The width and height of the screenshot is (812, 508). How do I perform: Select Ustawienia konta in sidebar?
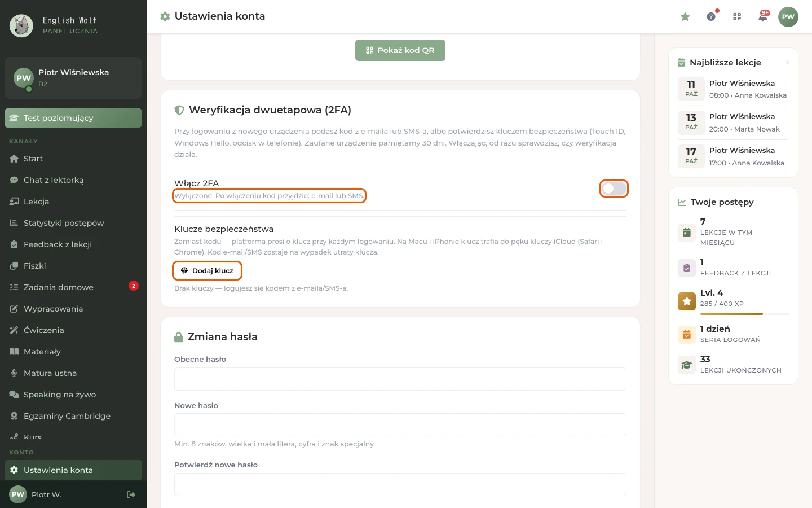(73, 470)
